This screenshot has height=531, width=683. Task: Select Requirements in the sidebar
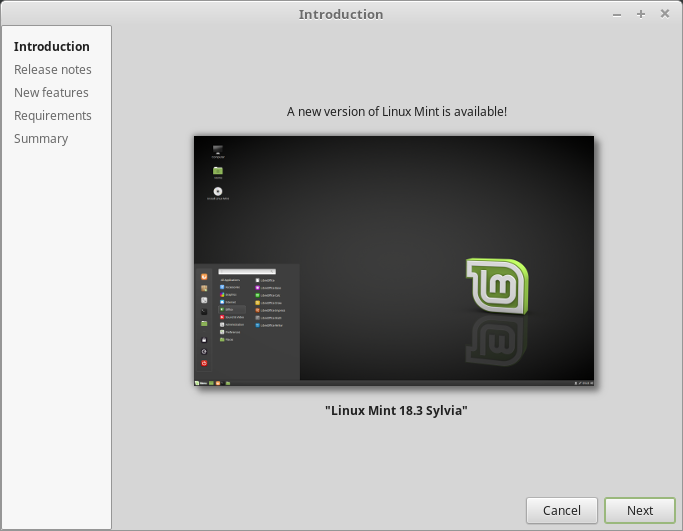53,116
